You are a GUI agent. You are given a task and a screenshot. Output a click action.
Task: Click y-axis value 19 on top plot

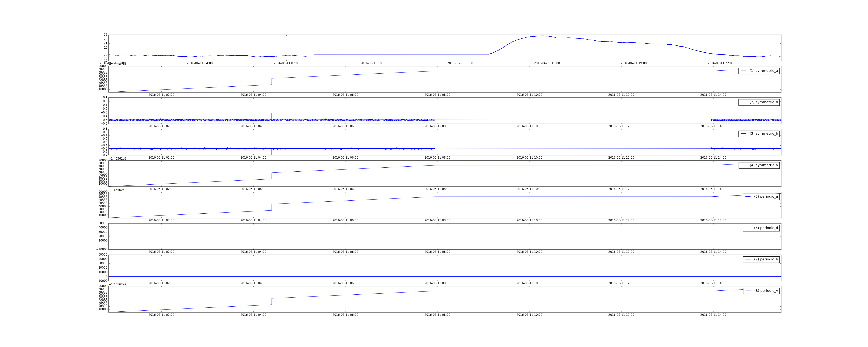click(106, 52)
